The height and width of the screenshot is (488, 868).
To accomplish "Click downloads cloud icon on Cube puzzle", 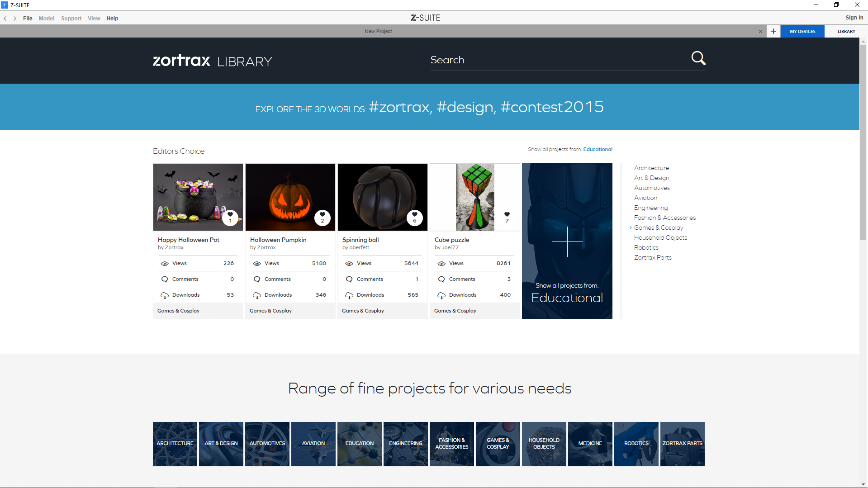I will click(441, 295).
